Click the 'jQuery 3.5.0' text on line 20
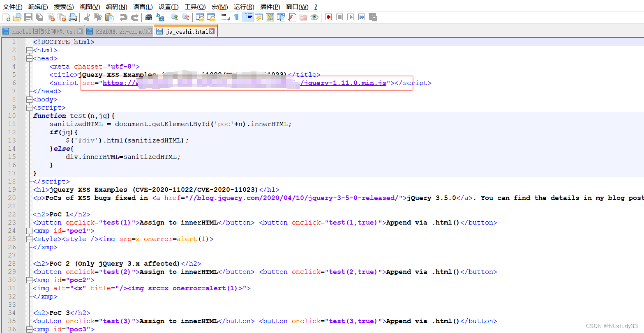Screen dimensions: 644x333 (x=432, y=198)
